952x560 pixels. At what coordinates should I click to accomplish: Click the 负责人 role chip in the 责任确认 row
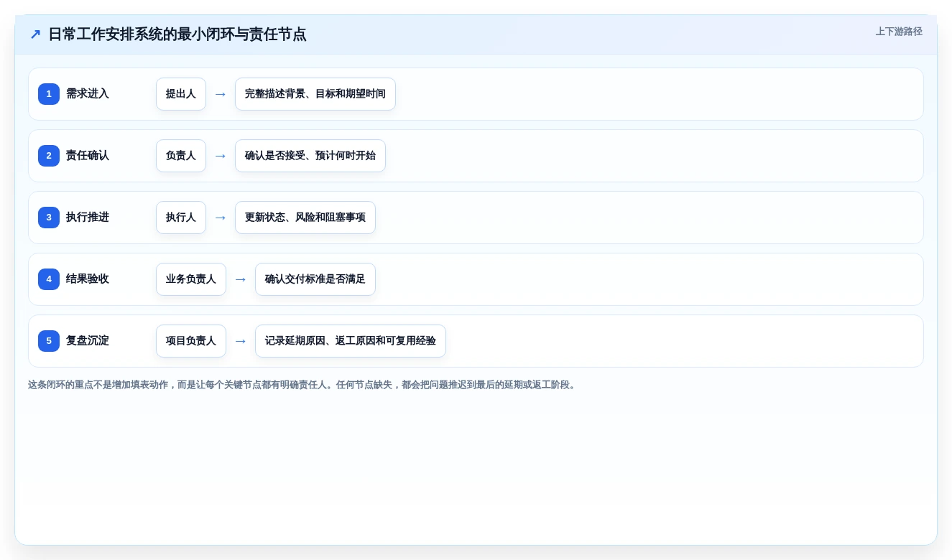click(181, 156)
